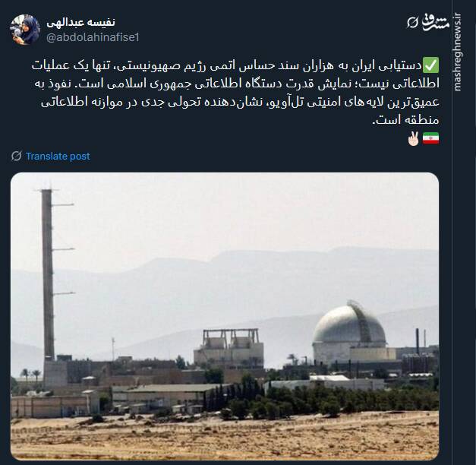Click the square tower building in photo center
The image size is (476, 465).
point(229,349)
